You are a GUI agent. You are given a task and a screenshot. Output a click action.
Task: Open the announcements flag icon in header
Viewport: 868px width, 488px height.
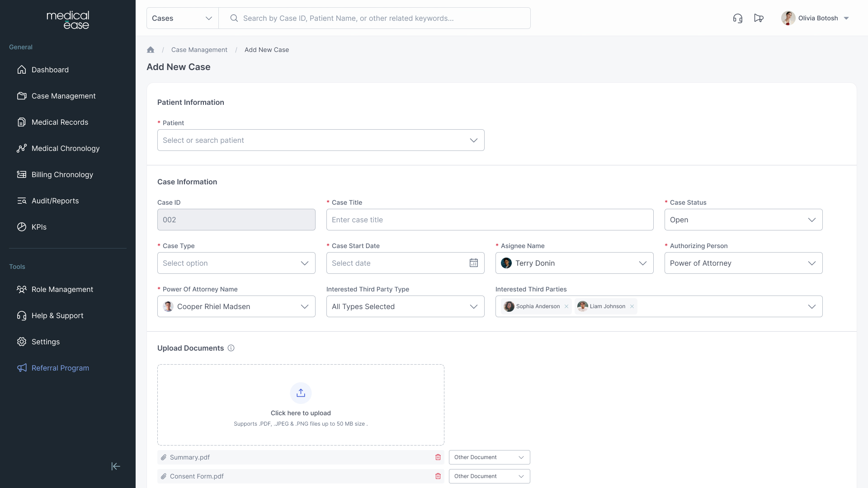pyautogui.click(x=759, y=18)
